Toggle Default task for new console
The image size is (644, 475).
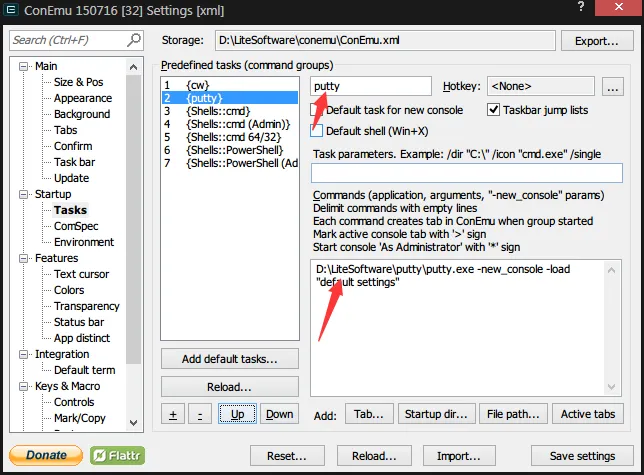(x=315, y=110)
